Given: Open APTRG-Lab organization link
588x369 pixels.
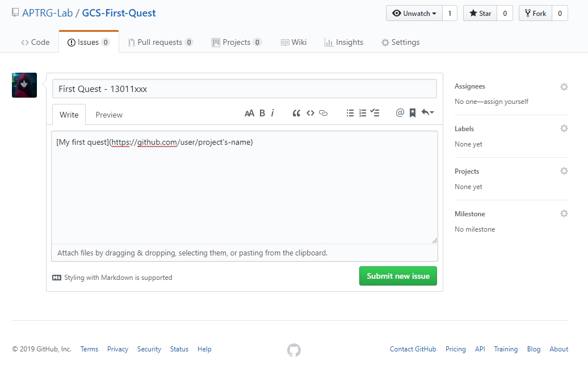Looking at the screenshot, I should point(47,13).
